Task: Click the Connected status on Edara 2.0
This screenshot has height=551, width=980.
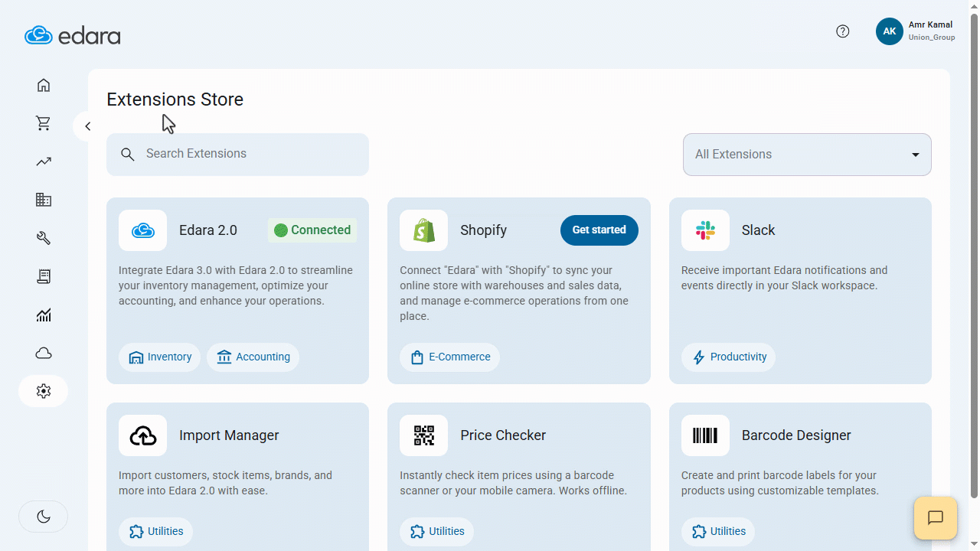Action: tap(312, 230)
